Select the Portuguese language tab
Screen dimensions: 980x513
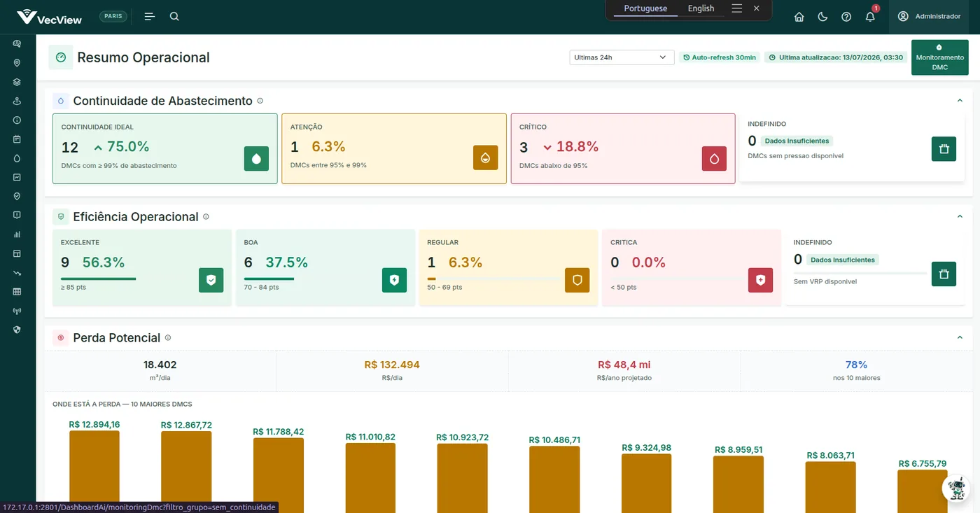(645, 8)
